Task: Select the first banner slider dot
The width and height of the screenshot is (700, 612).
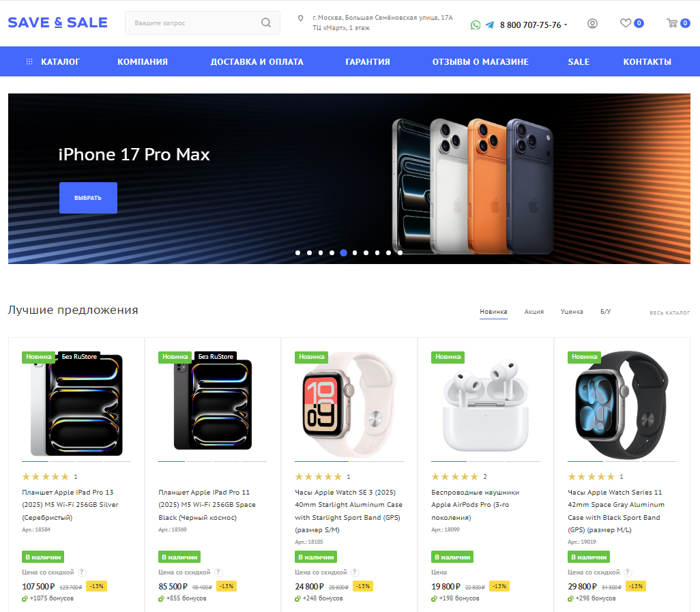Action: 297,252
